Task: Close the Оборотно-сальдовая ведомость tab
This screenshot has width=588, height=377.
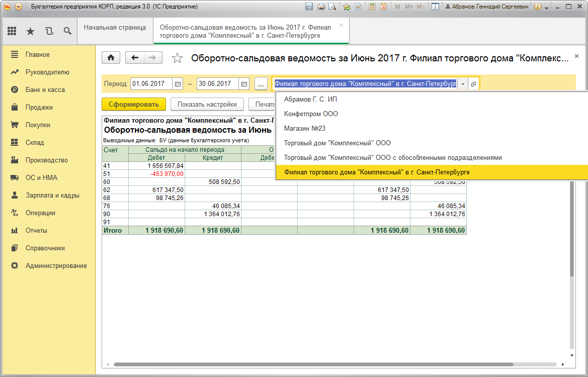Action: [x=341, y=25]
